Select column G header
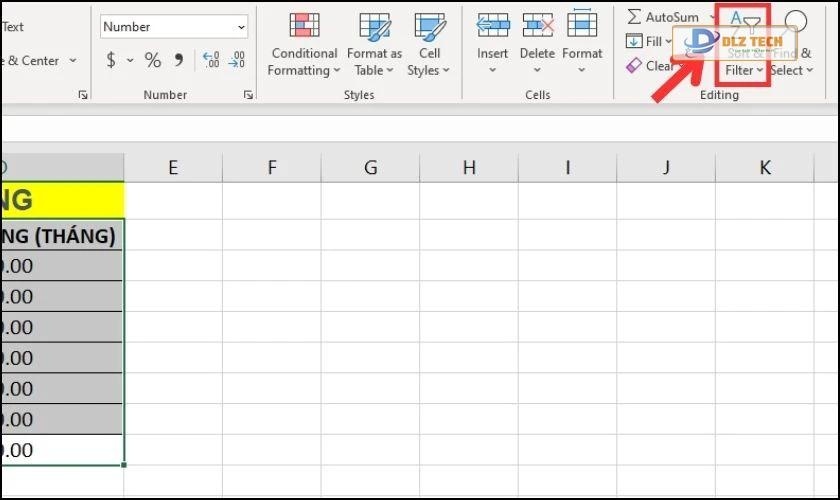The width and height of the screenshot is (840, 500). click(x=370, y=168)
